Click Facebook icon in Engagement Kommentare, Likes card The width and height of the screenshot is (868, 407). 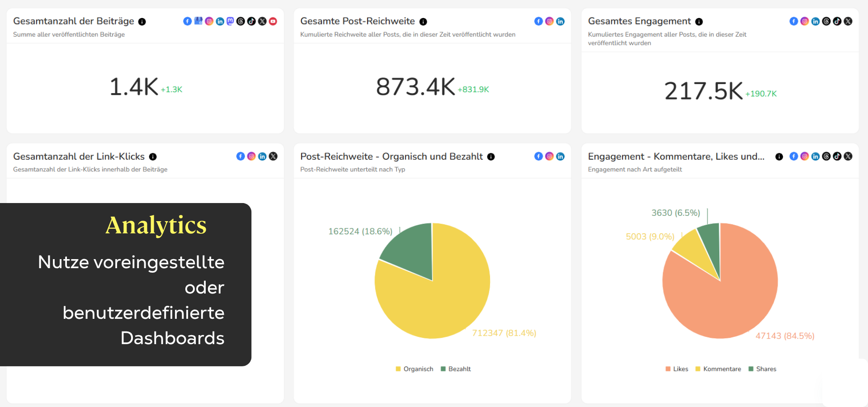point(794,156)
